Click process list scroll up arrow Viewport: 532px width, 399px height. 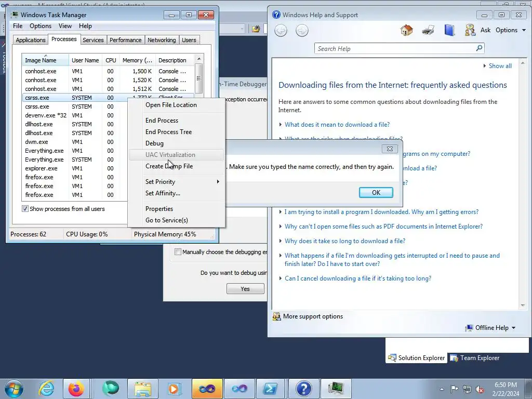(x=199, y=59)
